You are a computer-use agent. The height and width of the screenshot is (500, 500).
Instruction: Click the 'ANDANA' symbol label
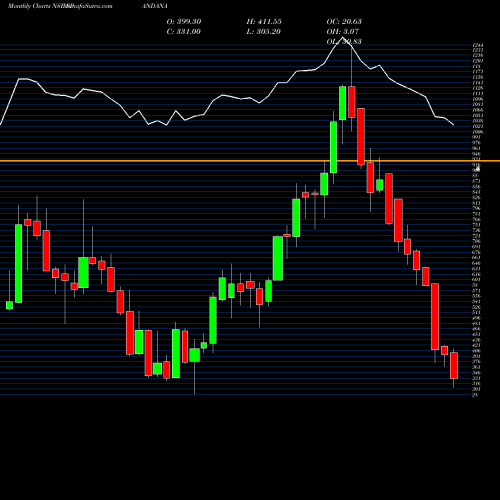click(x=155, y=6)
